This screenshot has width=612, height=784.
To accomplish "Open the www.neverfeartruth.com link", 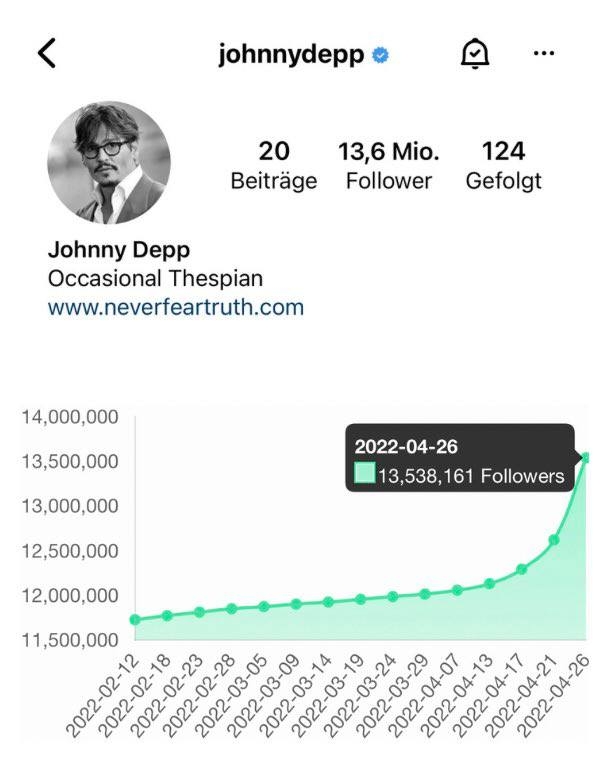I will 175,307.
